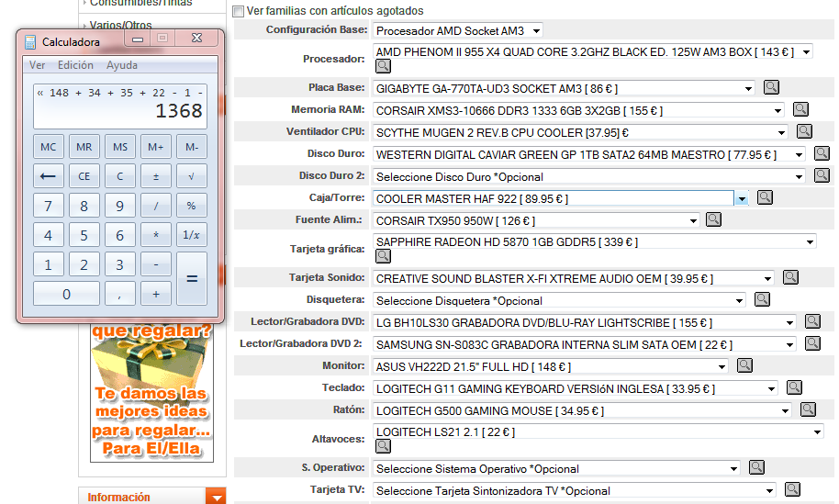The width and height of the screenshot is (839, 504).
Task: Click calculator square root button
Action: (x=192, y=176)
